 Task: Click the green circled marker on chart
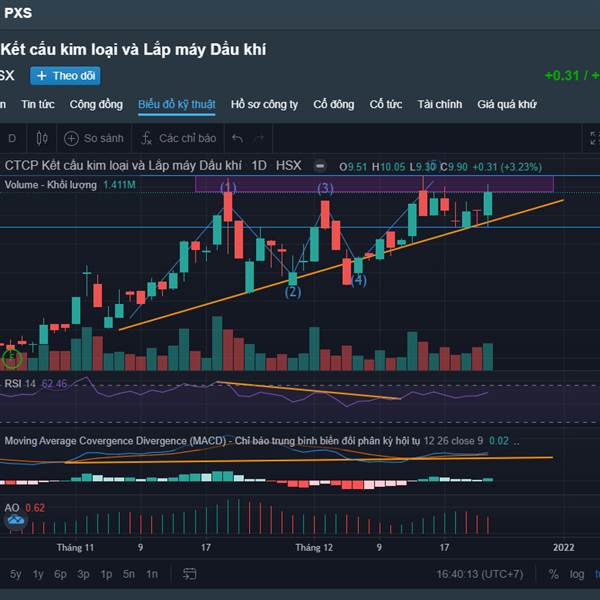(x=11, y=356)
